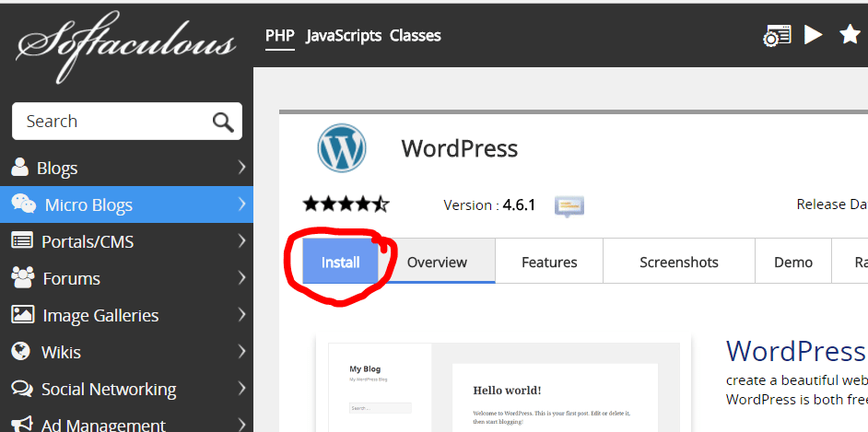Viewport: 868px width, 432px height.
Task: Open the Wikis category
Action: [61, 353]
